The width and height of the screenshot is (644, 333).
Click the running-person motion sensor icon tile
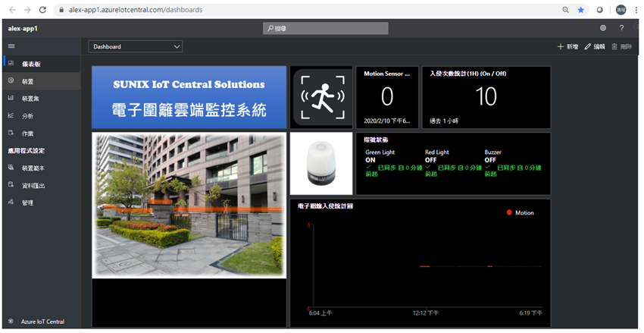point(321,97)
